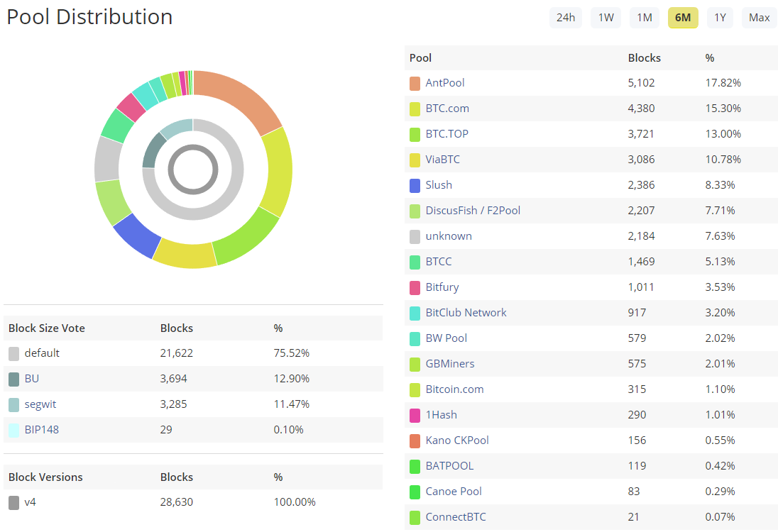This screenshot has width=778, height=532.
Task: Select the Max time range
Action: click(759, 18)
